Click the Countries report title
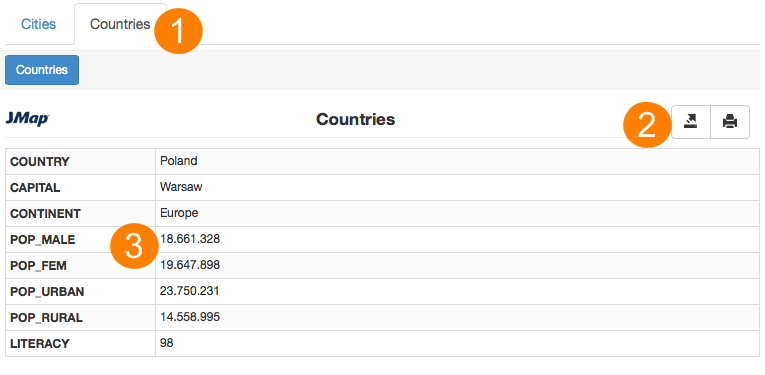 (x=355, y=119)
